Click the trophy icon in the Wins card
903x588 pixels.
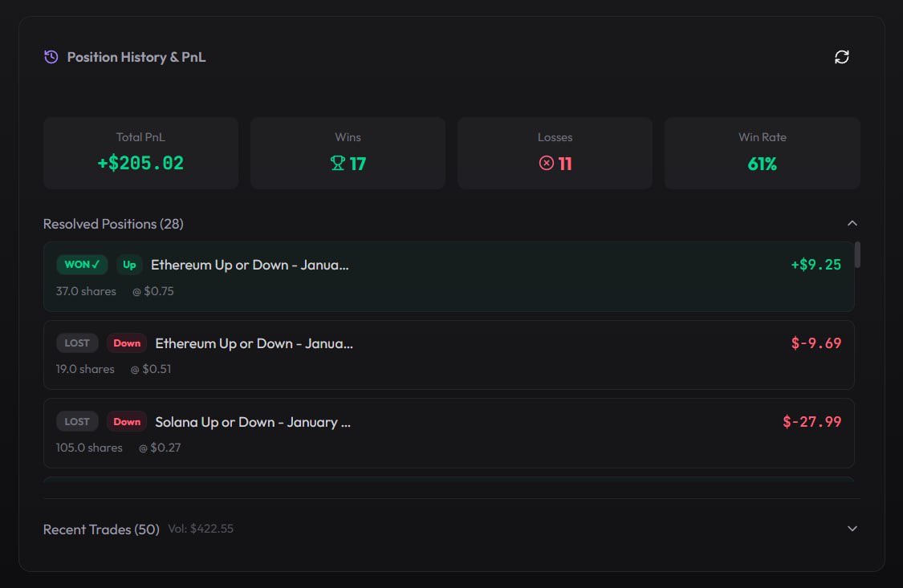[338, 163]
